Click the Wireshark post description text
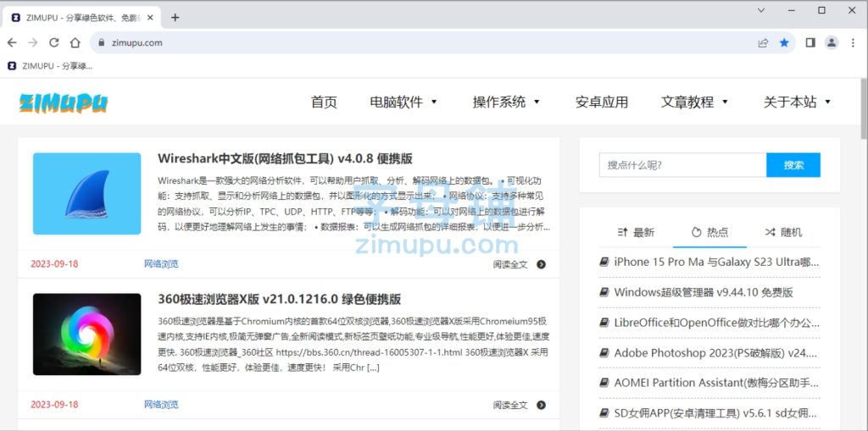The image size is (868, 431). click(x=353, y=203)
